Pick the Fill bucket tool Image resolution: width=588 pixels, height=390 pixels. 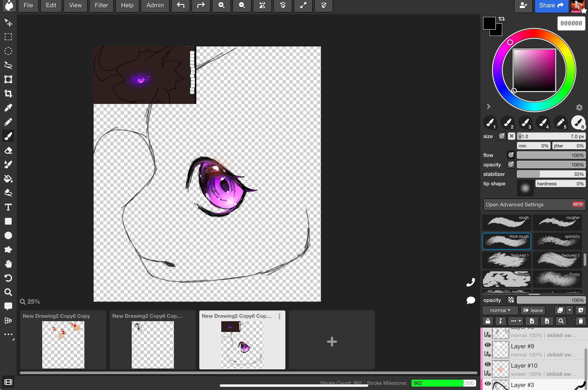(8, 179)
